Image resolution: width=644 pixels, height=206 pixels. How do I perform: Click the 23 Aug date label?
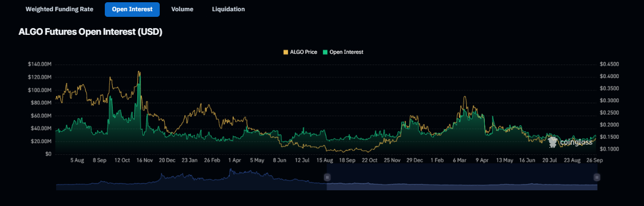pos(572,161)
